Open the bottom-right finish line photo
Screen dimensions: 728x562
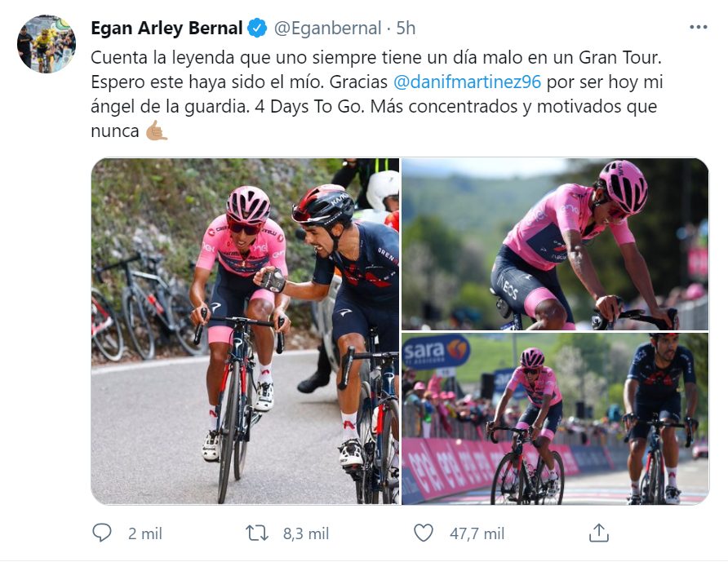coord(555,418)
